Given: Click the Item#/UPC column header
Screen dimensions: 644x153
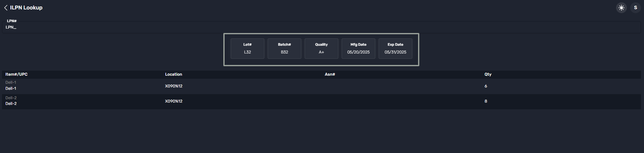Looking at the screenshot, I should point(16,74).
